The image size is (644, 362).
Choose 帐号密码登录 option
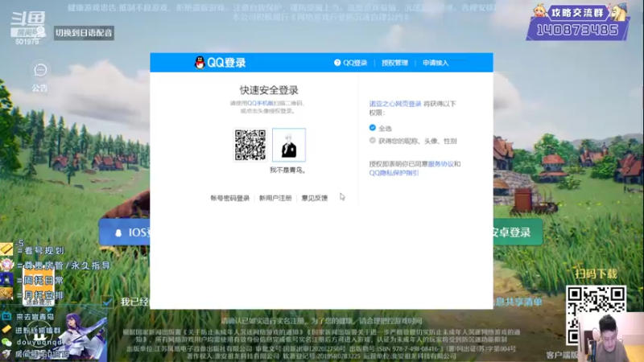coord(230,198)
